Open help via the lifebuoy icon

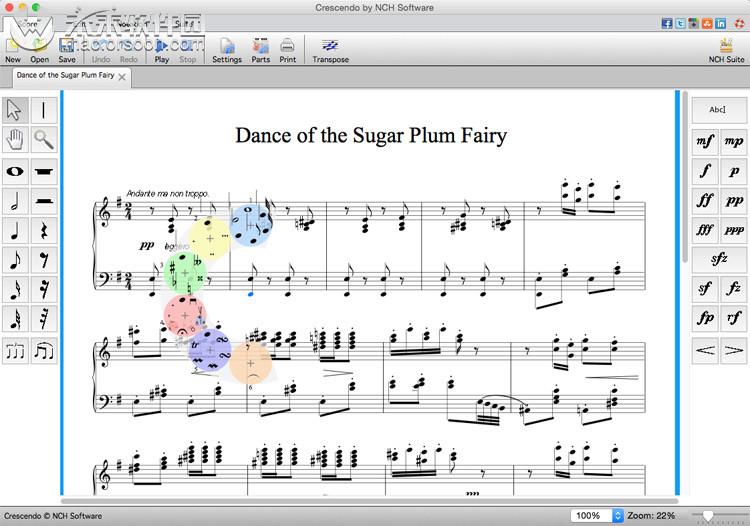tap(739, 23)
